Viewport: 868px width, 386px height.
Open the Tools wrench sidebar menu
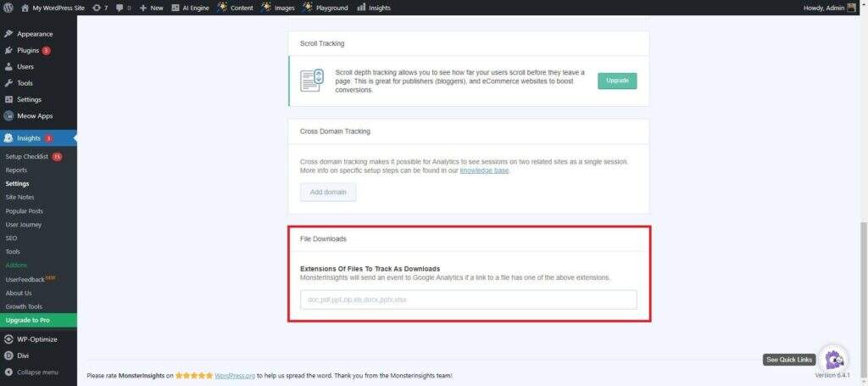[x=25, y=83]
